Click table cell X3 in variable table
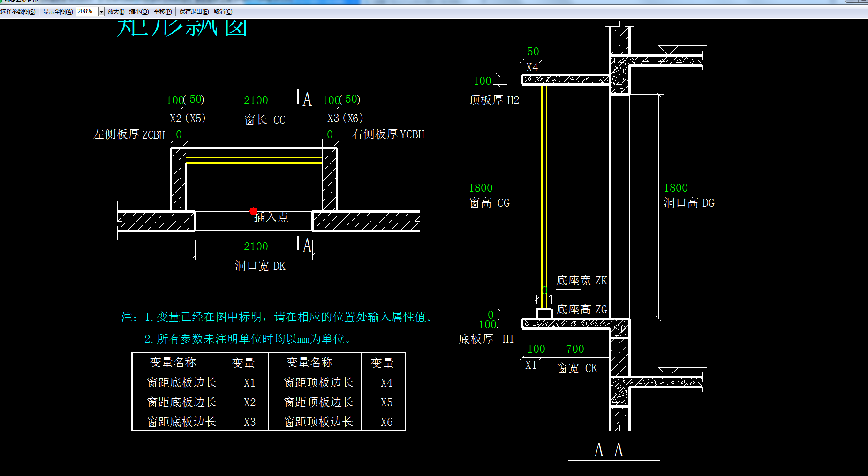 (249, 422)
